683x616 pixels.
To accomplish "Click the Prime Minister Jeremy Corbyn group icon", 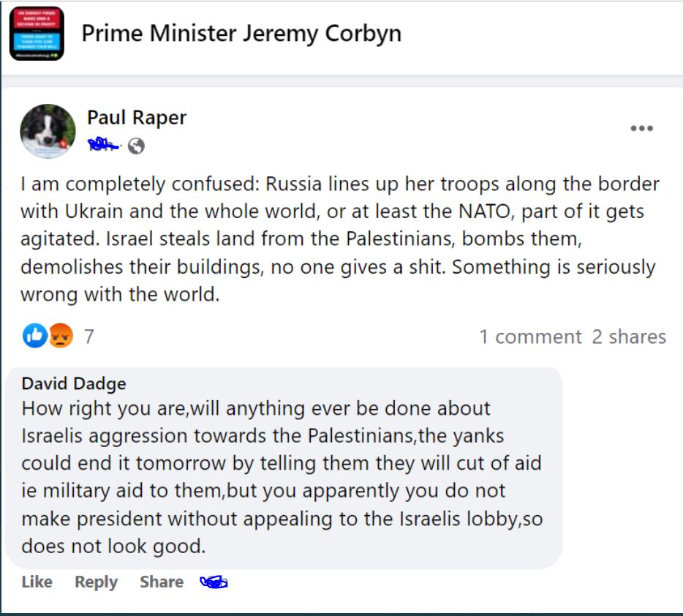I will [37, 34].
